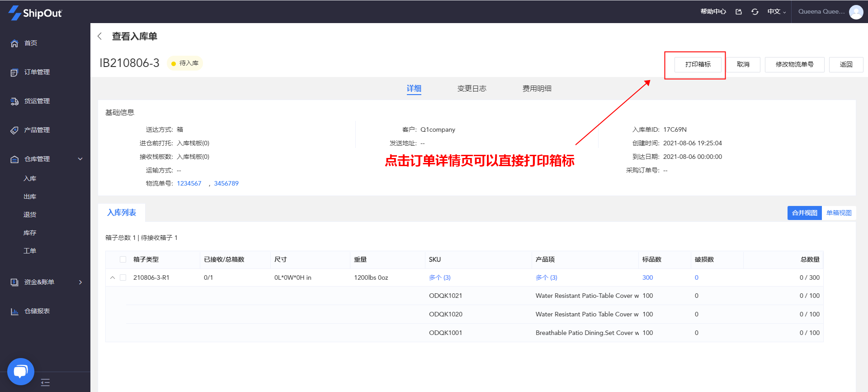Click the order management icon
868x392 pixels.
coord(14,72)
